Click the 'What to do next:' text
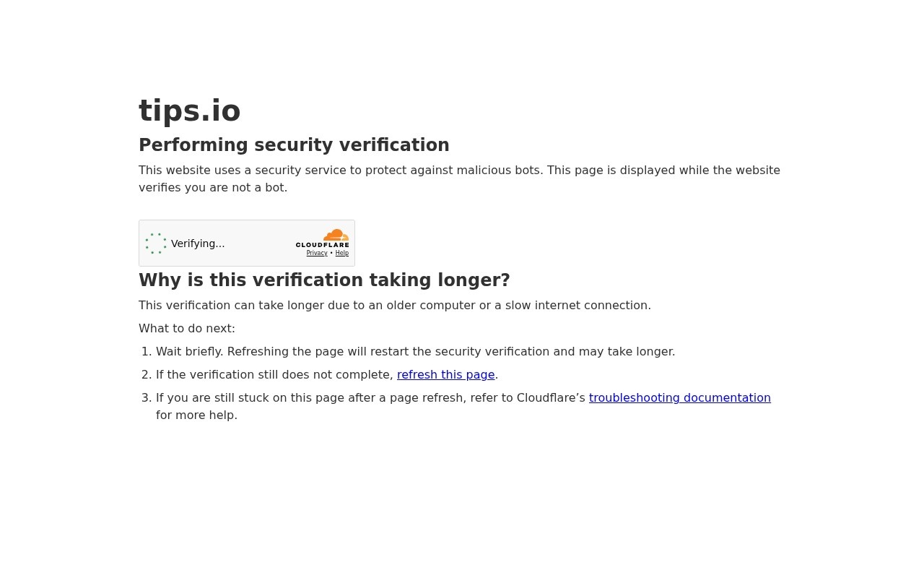 click(x=187, y=328)
